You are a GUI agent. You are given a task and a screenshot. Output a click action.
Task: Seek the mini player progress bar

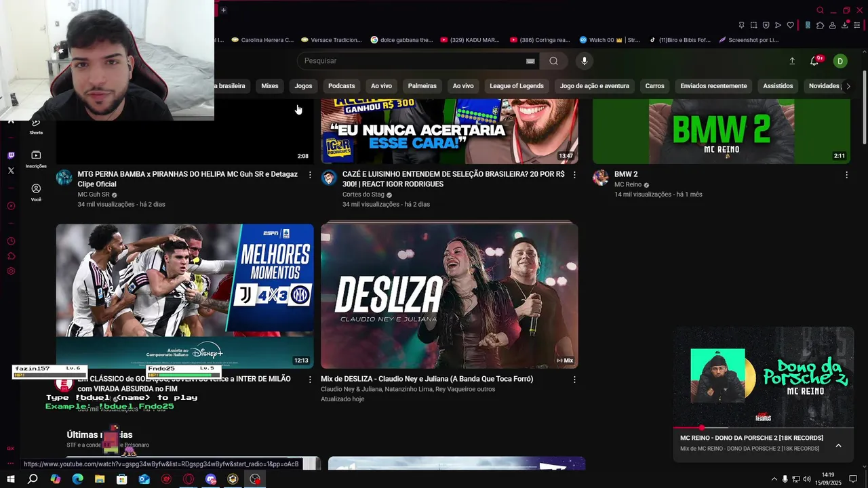(x=763, y=428)
